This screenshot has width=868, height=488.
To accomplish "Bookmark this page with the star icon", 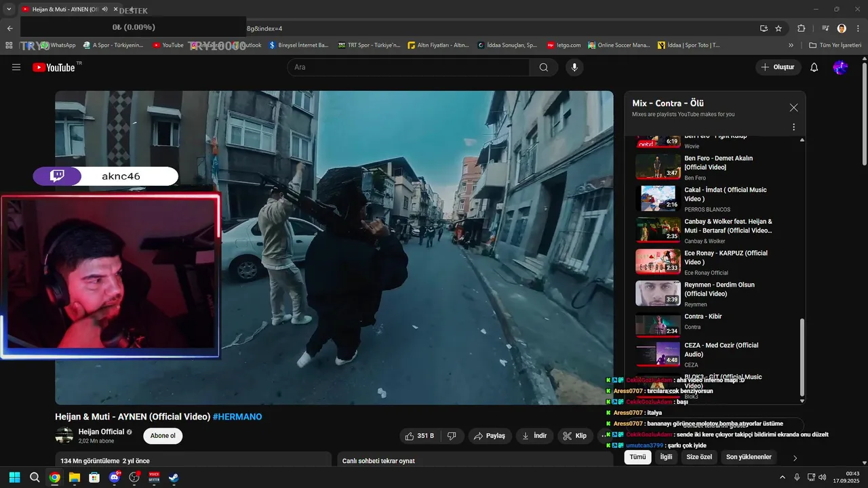I will (778, 28).
